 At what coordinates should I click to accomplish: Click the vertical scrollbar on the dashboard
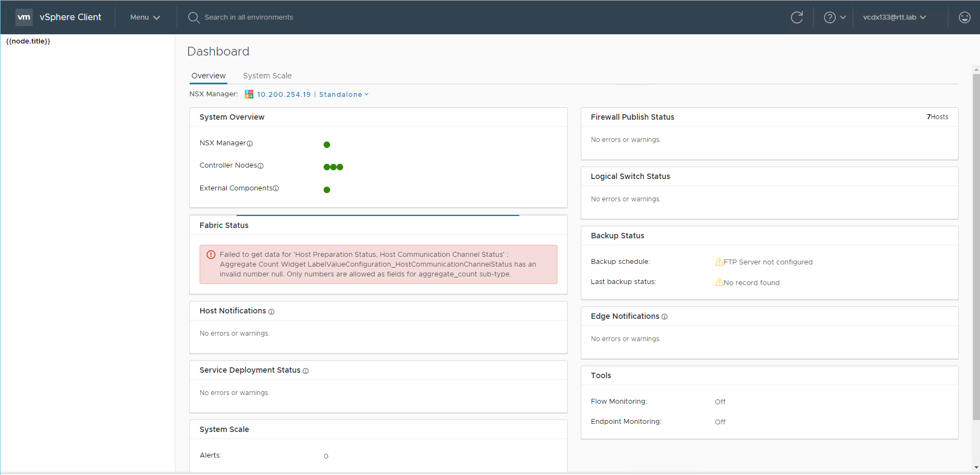976,245
